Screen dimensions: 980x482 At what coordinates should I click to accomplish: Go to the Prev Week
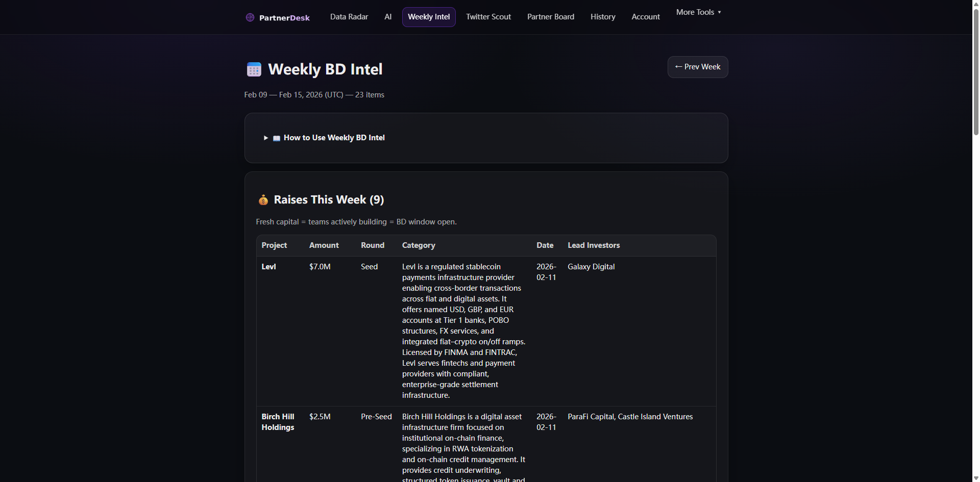pos(698,67)
